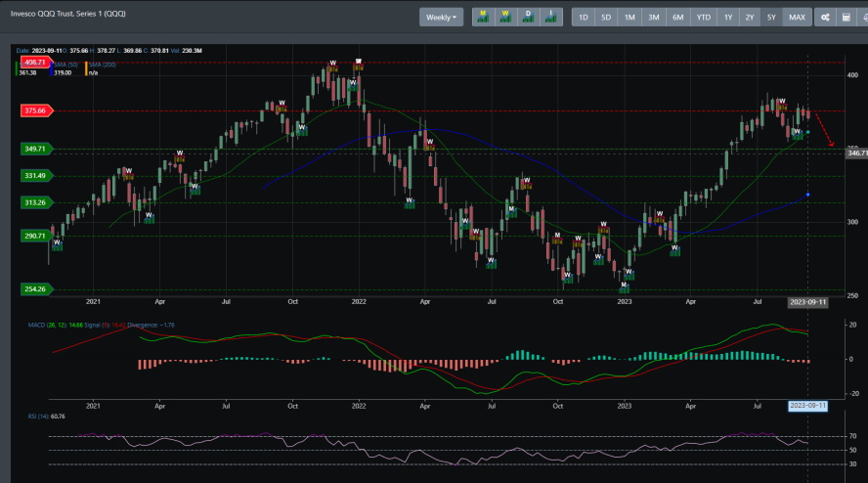Viewport: 868px width, 483px height.
Task: Click the 331.49 green support level tag
Action: coord(36,176)
